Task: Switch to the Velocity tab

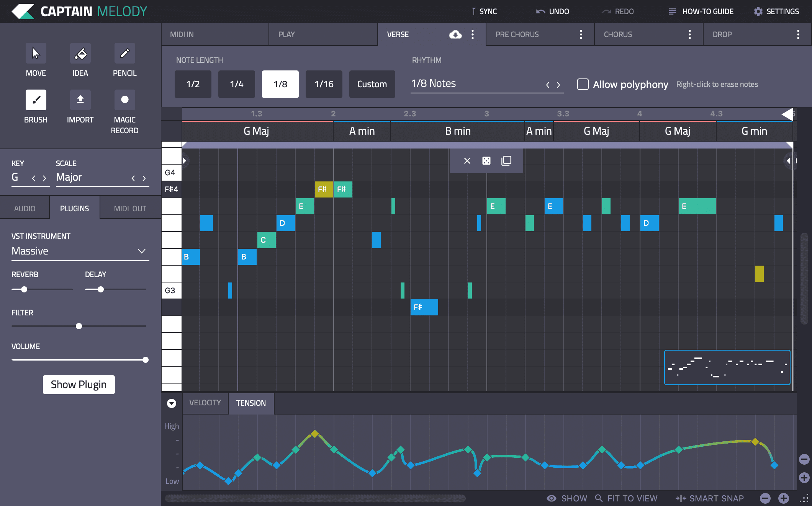Action: [205, 403]
